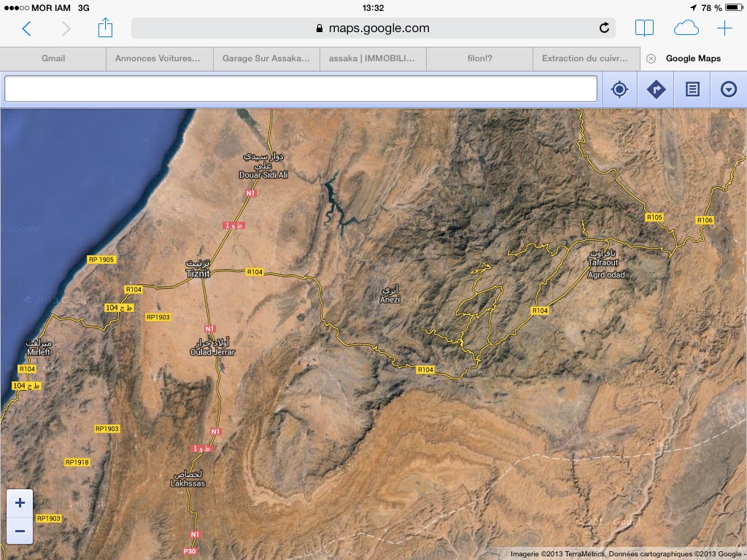Show the maps list view icon
Screen dimensions: 747x560
[x=692, y=90]
